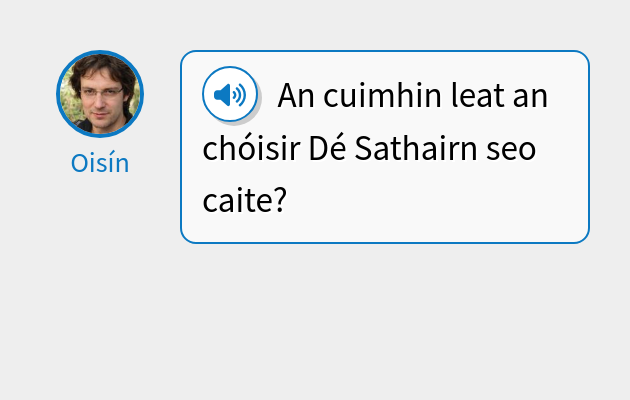
Task: Click the gray margin right of the bubble
Action: pos(610,145)
